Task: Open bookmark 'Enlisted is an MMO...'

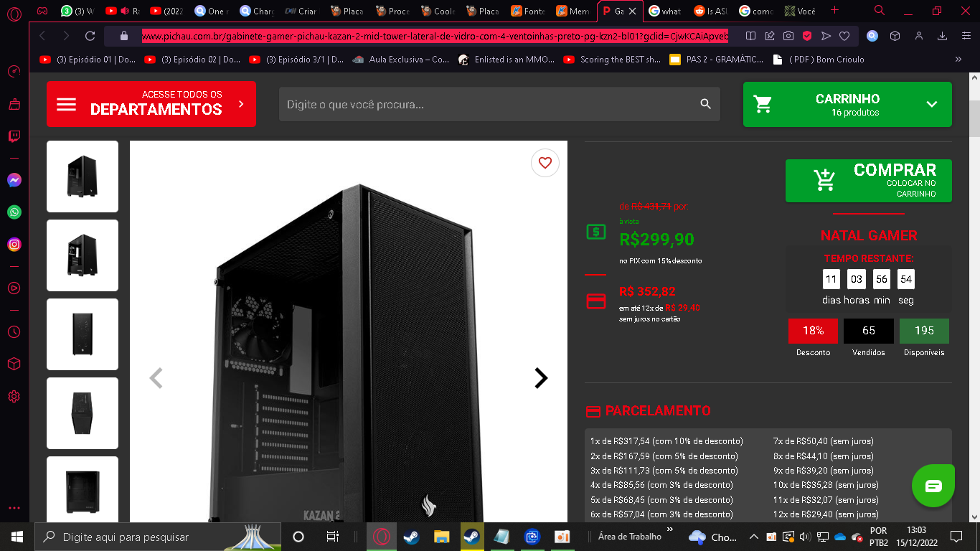Action: (508, 60)
